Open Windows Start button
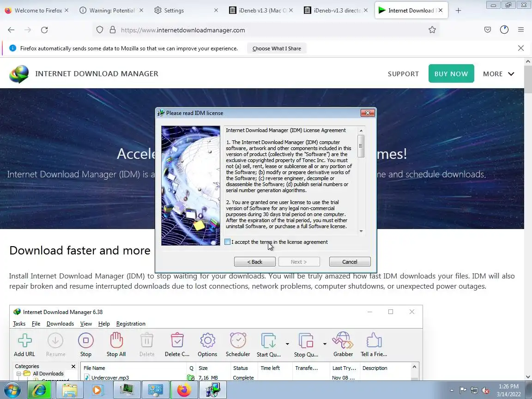Screen dimensions: 532x399 [12, 390]
